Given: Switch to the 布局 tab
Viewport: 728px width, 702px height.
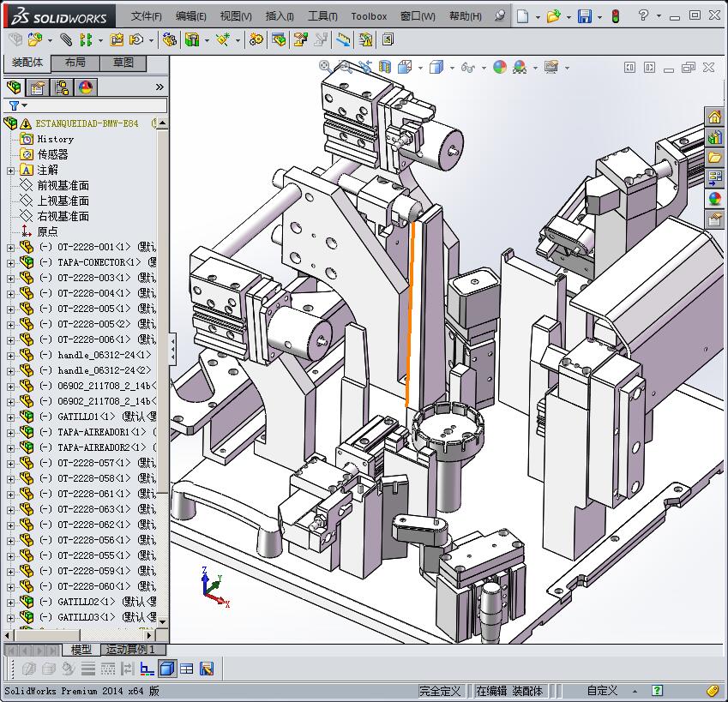Looking at the screenshot, I should pyautogui.click(x=75, y=63).
